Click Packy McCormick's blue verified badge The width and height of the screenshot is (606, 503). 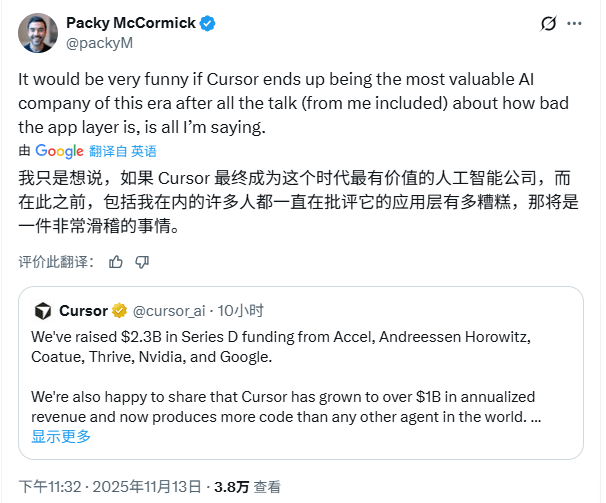tap(207, 24)
